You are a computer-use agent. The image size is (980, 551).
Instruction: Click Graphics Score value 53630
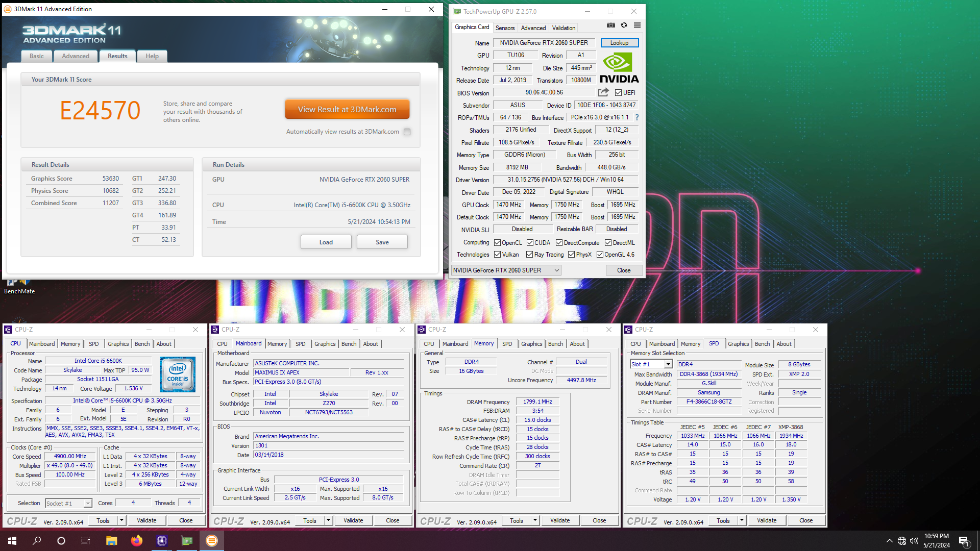110,179
